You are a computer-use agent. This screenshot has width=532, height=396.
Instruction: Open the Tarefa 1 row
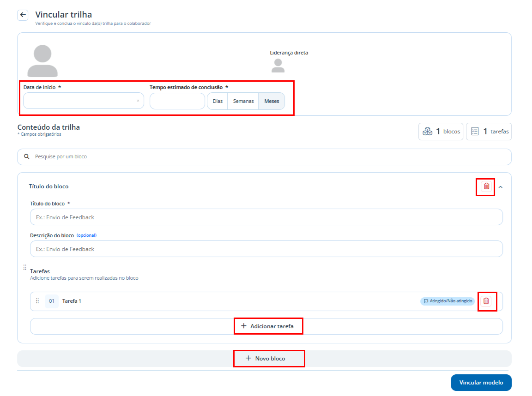click(266, 301)
